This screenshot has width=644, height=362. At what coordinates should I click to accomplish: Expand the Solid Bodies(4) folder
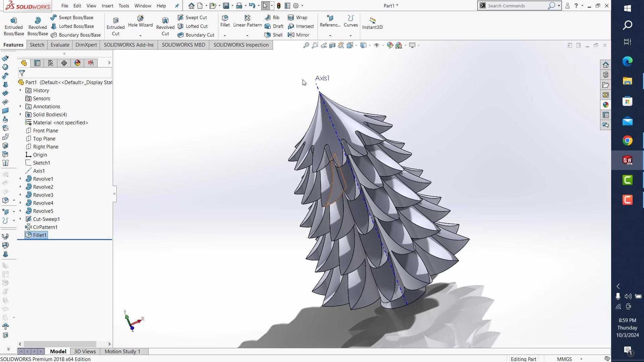tap(20, 114)
